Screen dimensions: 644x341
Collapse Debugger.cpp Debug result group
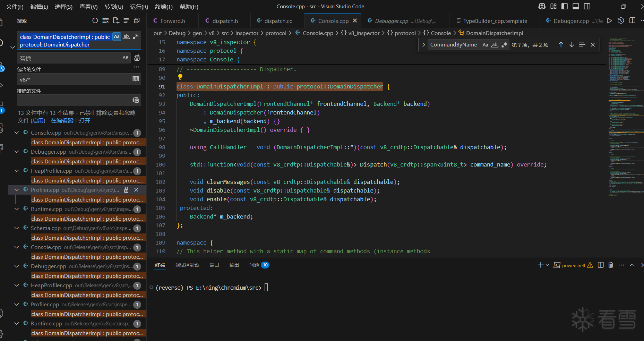click(17, 152)
